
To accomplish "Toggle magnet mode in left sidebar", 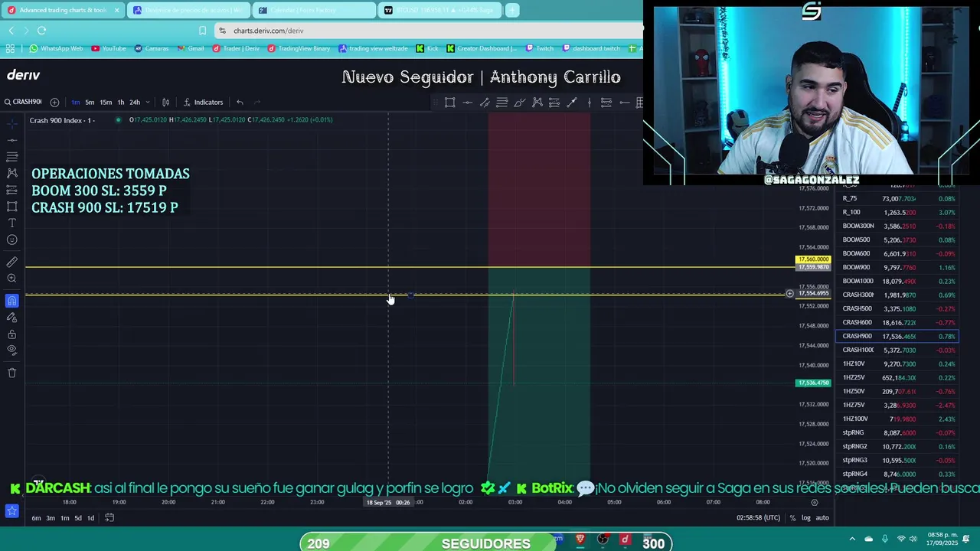I will coord(11,301).
